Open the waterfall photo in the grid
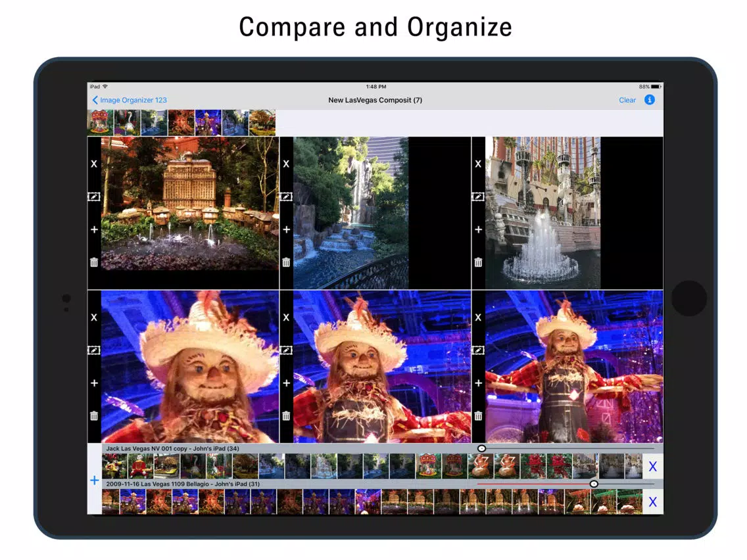747x560 pixels. [x=351, y=213]
